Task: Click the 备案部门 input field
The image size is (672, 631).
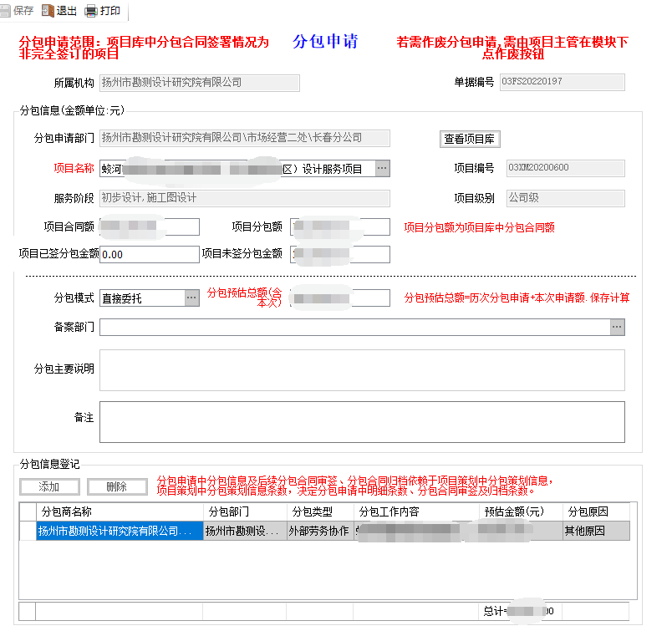Action: point(354,327)
